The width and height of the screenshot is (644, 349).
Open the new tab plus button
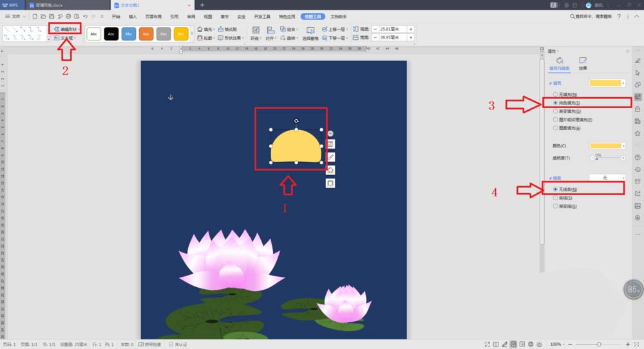[x=202, y=5]
